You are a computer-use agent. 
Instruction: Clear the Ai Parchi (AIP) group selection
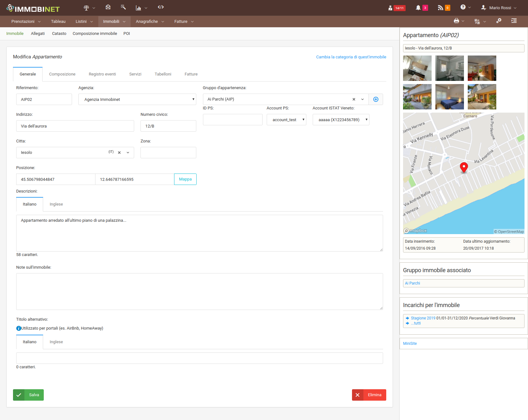[354, 99]
